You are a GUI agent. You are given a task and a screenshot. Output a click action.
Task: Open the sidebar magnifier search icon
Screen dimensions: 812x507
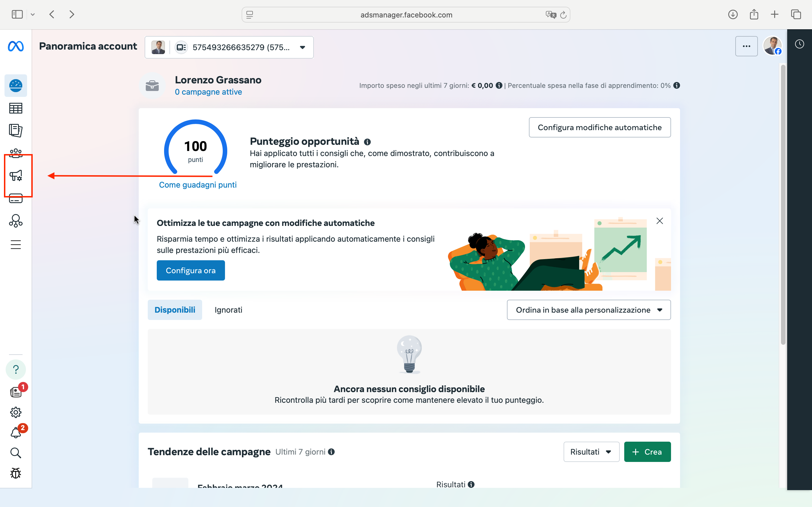[16, 453]
